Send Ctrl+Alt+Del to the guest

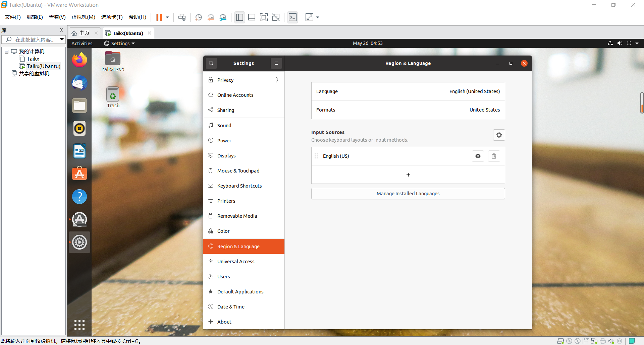(x=182, y=17)
